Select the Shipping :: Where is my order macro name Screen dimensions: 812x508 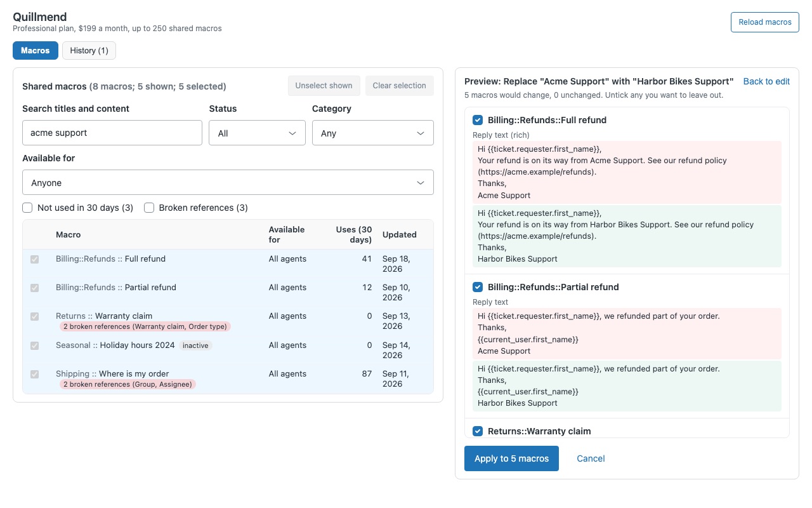click(x=112, y=374)
